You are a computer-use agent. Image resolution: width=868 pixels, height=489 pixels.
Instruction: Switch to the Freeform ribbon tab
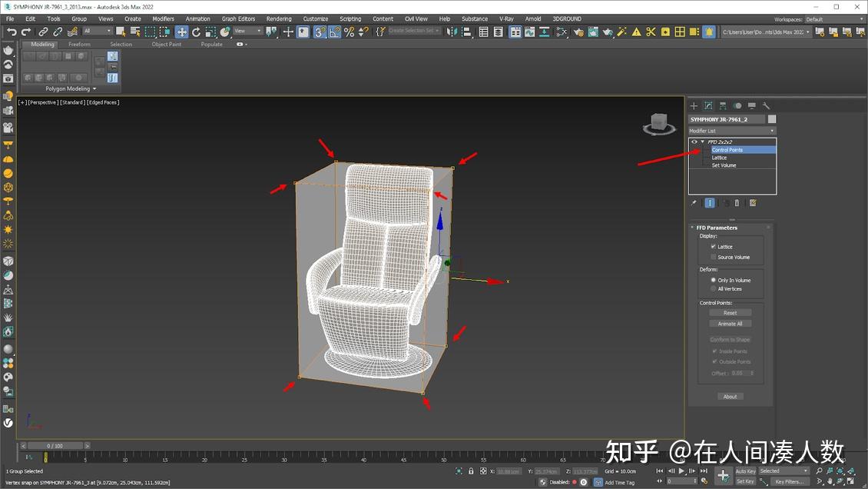[79, 44]
